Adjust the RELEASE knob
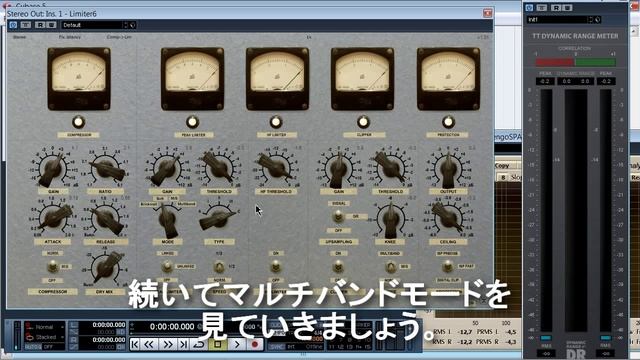Screen dimensions: 640x360 pyautogui.click(x=105, y=218)
